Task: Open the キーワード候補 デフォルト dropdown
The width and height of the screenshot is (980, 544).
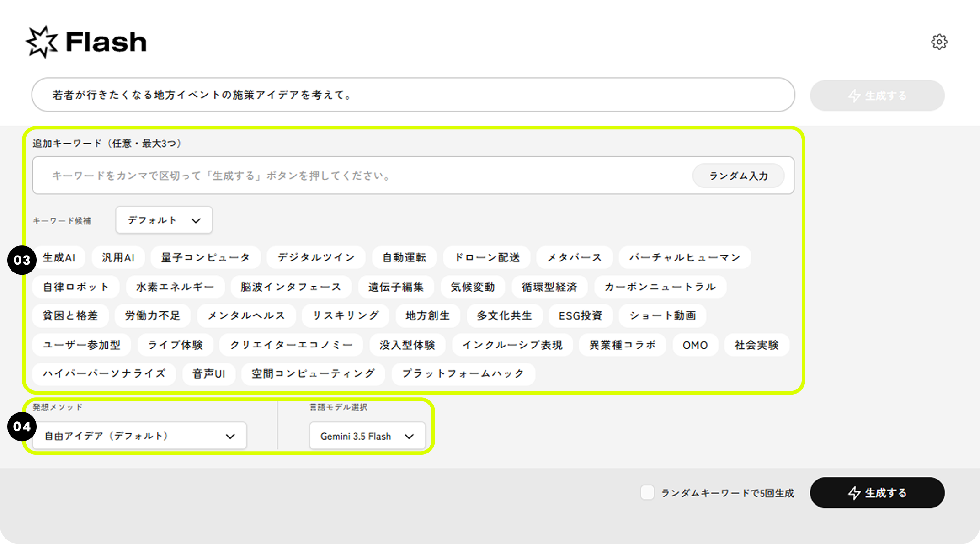Action: tap(164, 220)
